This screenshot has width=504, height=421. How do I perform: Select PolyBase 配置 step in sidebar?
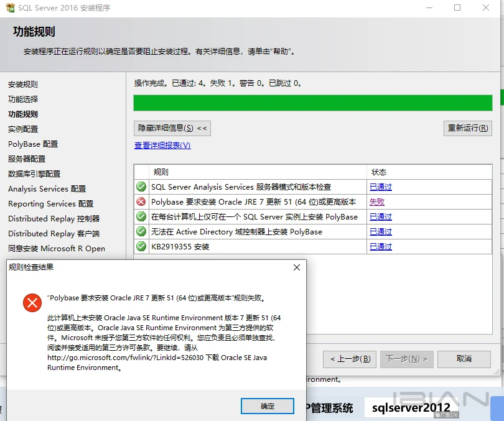tap(33, 144)
